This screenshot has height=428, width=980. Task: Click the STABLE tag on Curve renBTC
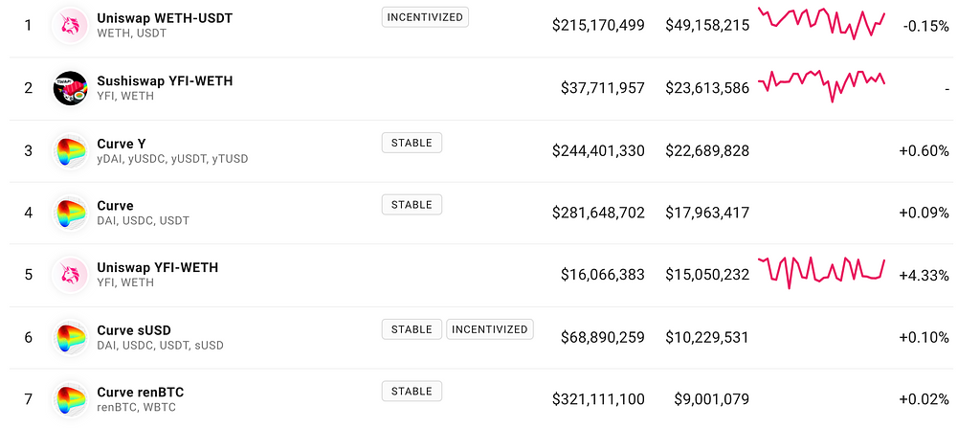coord(412,391)
